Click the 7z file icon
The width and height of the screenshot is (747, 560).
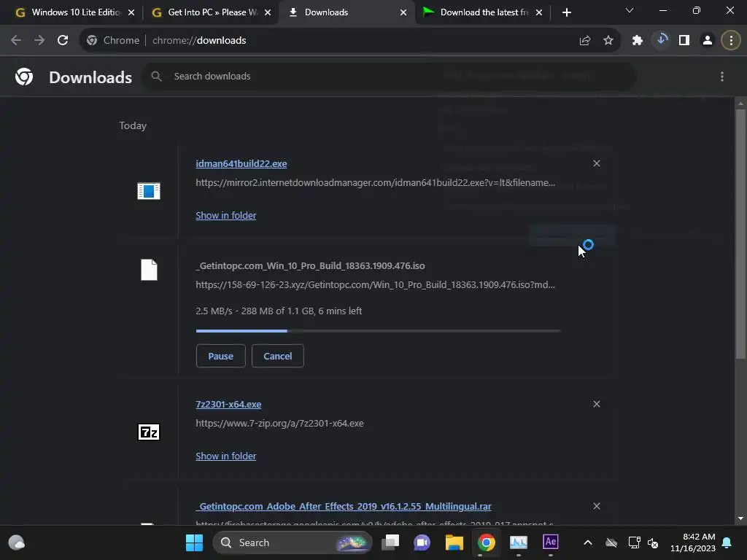click(x=149, y=432)
